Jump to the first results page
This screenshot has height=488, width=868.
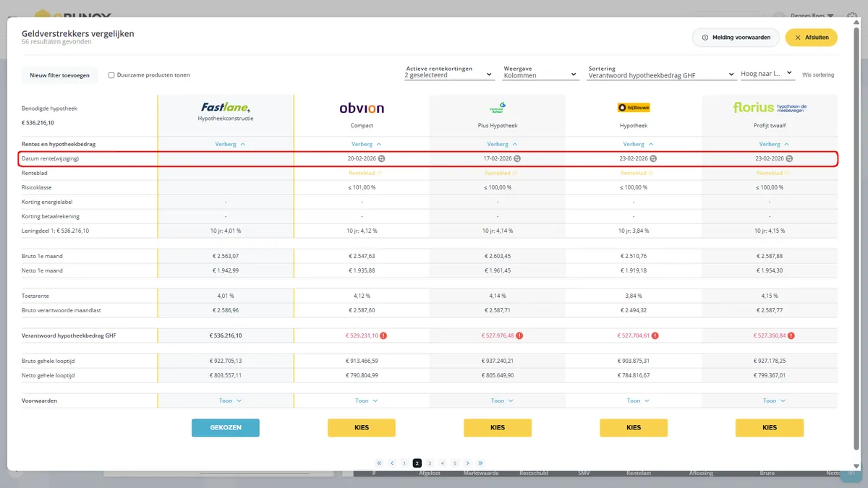click(x=379, y=463)
